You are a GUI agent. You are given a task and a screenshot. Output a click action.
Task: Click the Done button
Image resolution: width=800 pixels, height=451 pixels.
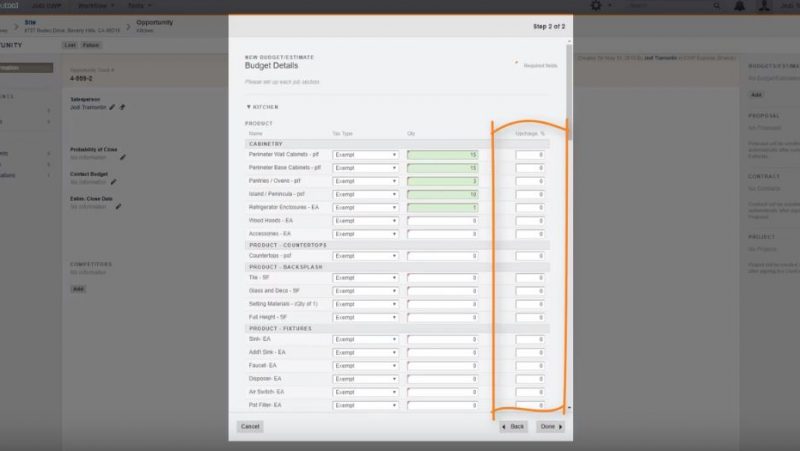coord(550,426)
